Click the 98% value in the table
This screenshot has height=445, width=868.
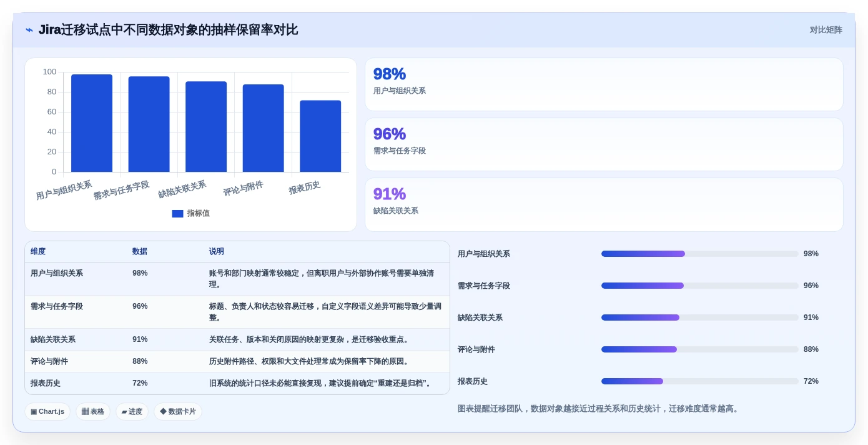140,273
